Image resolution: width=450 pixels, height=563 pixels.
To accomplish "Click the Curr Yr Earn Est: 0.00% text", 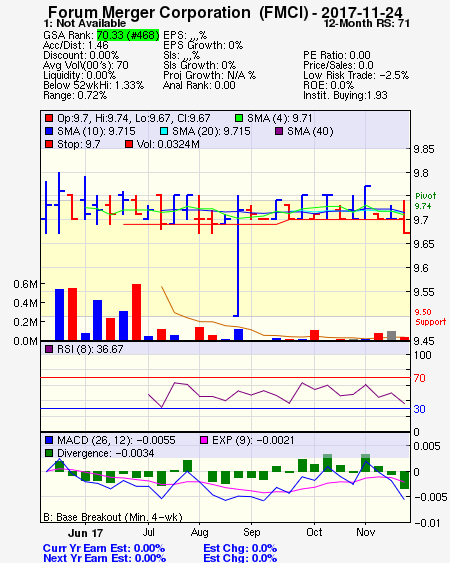I will [x=104, y=548].
